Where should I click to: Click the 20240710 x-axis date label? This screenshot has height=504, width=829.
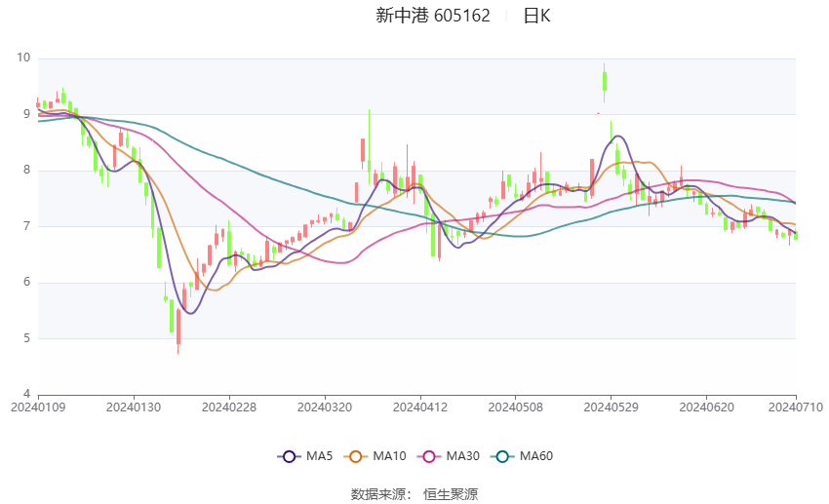(x=796, y=407)
